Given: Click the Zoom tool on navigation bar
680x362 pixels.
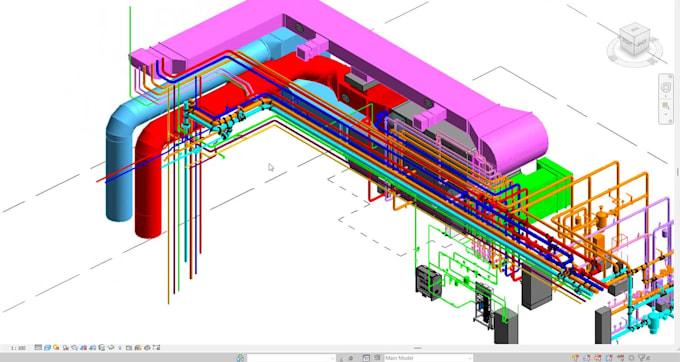Looking at the screenshot, I should click(x=666, y=106).
